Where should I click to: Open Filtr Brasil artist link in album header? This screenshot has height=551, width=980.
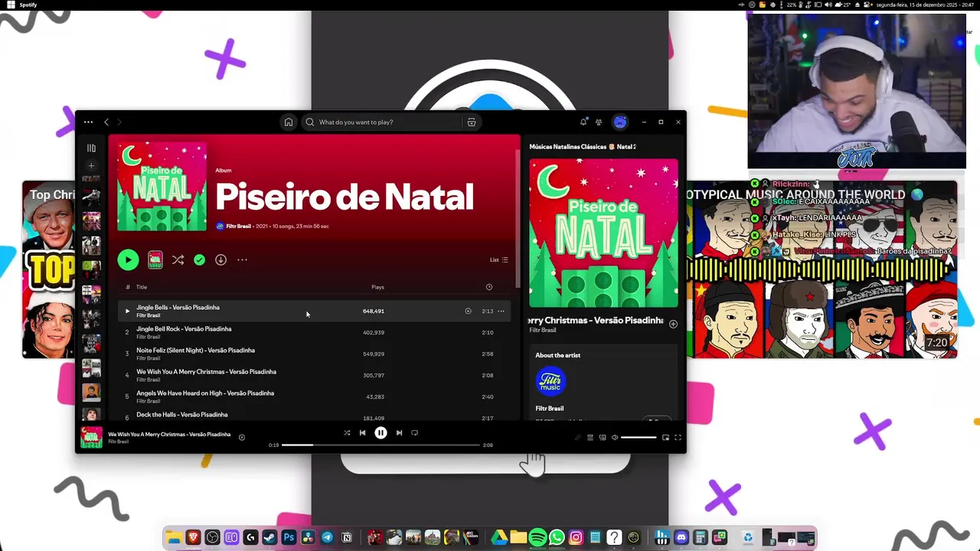click(x=238, y=227)
